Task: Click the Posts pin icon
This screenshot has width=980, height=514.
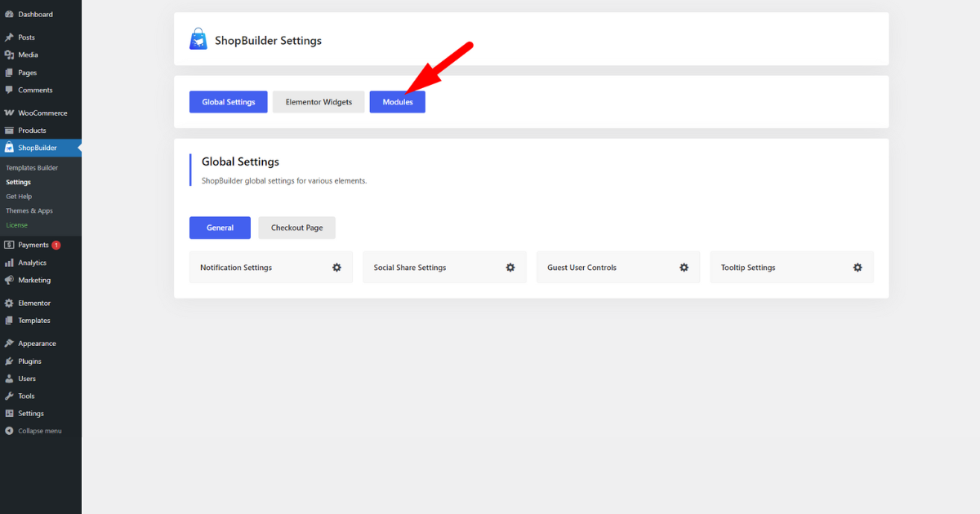Action: [x=9, y=38]
